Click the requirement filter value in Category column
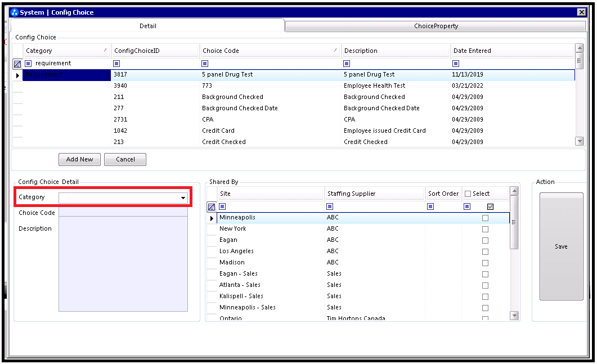 click(53, 63)
